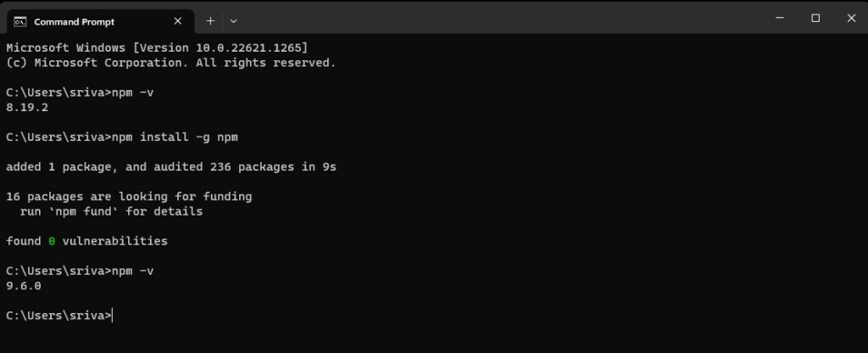Viewport: 868px width, 353px height.
Task: Click the 9.6.0 version output
Action: click(x=24, y=286)
